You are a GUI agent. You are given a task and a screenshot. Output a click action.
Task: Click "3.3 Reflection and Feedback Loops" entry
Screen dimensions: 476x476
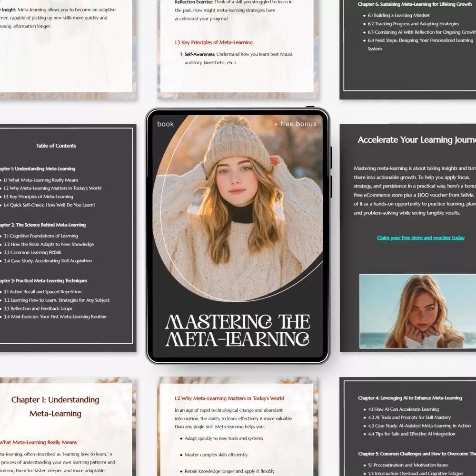(38, 308)
